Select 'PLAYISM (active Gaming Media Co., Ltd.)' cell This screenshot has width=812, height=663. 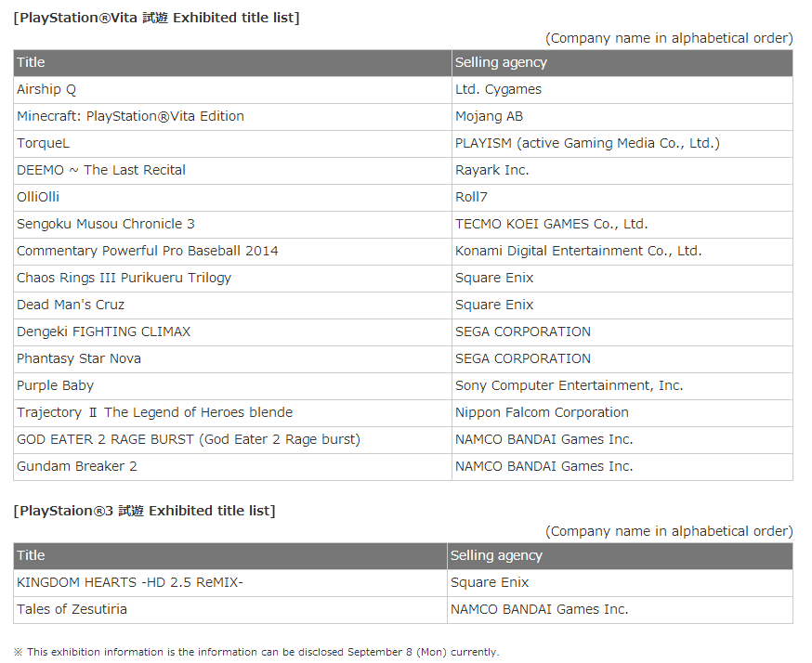622,143
